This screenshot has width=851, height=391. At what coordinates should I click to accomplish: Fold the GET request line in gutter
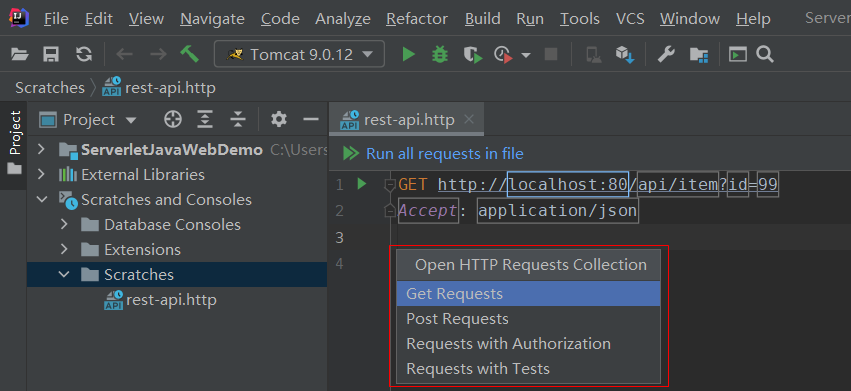pyautogui.click(x=390, y=186)
